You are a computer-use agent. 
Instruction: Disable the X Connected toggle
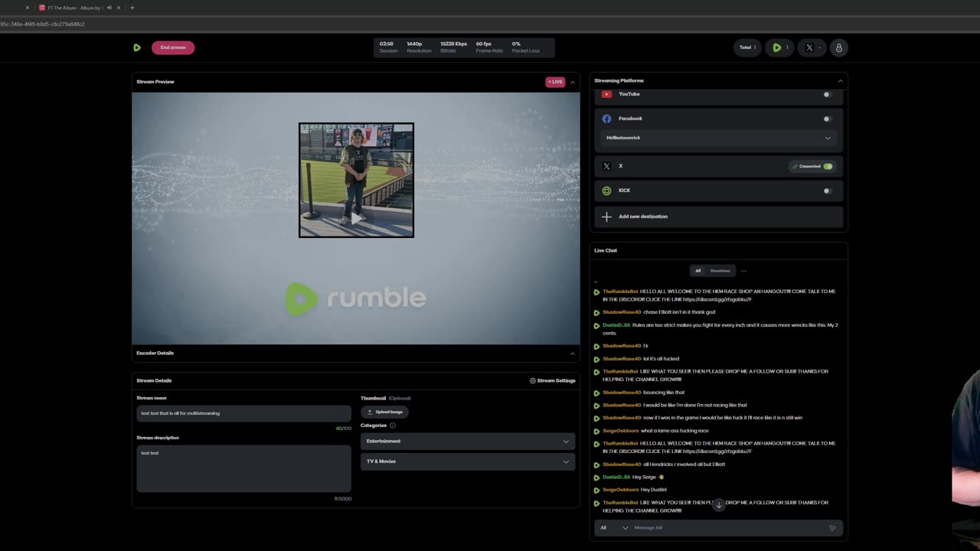(828, 166)
